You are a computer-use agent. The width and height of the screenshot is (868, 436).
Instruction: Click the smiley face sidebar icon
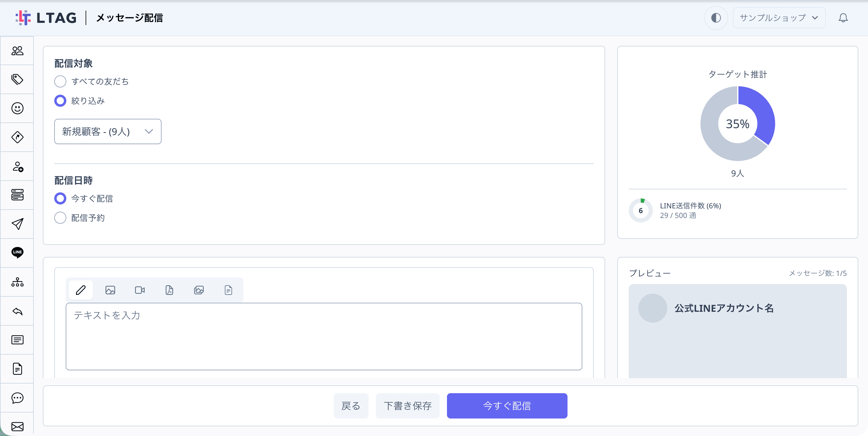tap(17, 108)
